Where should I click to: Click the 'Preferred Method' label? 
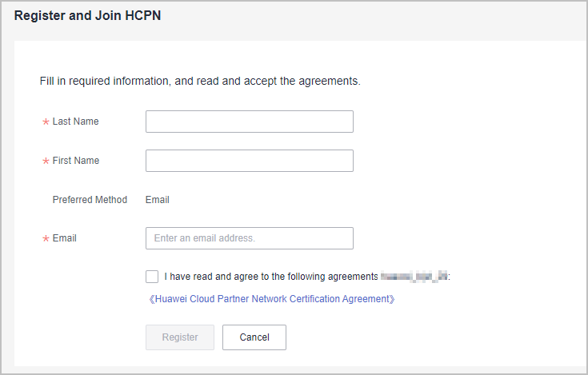pyautogui.click(x=90, y=200)
